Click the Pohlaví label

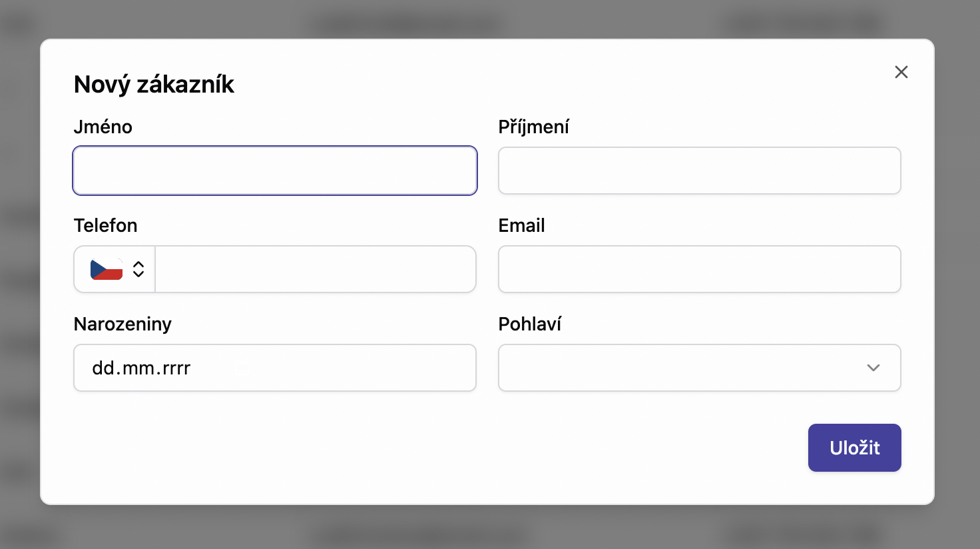click(x=529, y=324)
